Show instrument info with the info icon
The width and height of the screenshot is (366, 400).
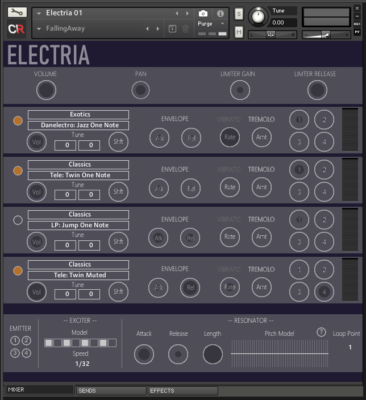click(220, 13)
